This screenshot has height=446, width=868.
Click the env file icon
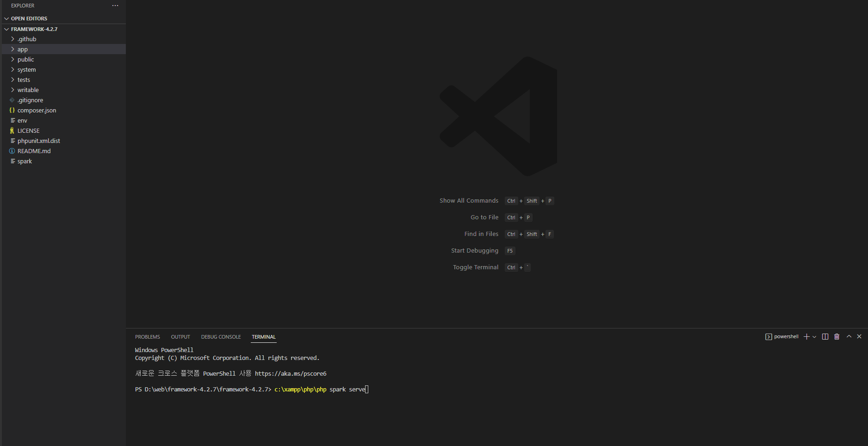click(x=12, y=120)
